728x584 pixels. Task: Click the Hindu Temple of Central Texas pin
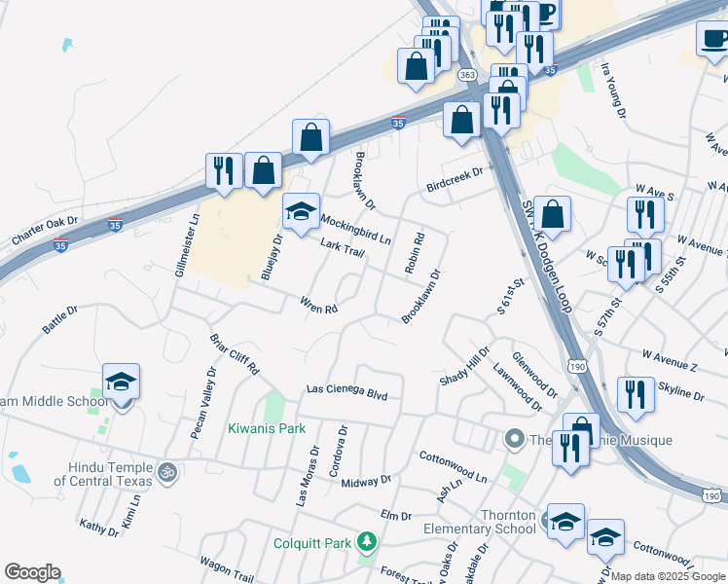click(167, 474)
